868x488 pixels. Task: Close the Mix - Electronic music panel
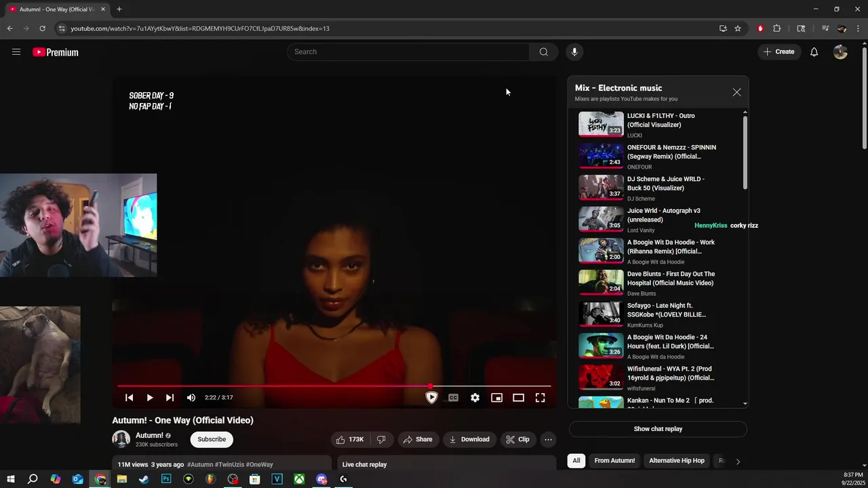click(736, 92)
